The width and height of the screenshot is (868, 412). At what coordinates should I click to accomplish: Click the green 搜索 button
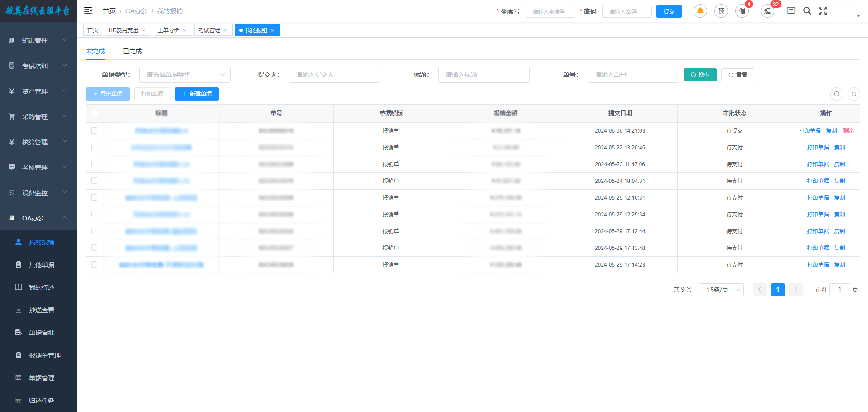[700, 75]
